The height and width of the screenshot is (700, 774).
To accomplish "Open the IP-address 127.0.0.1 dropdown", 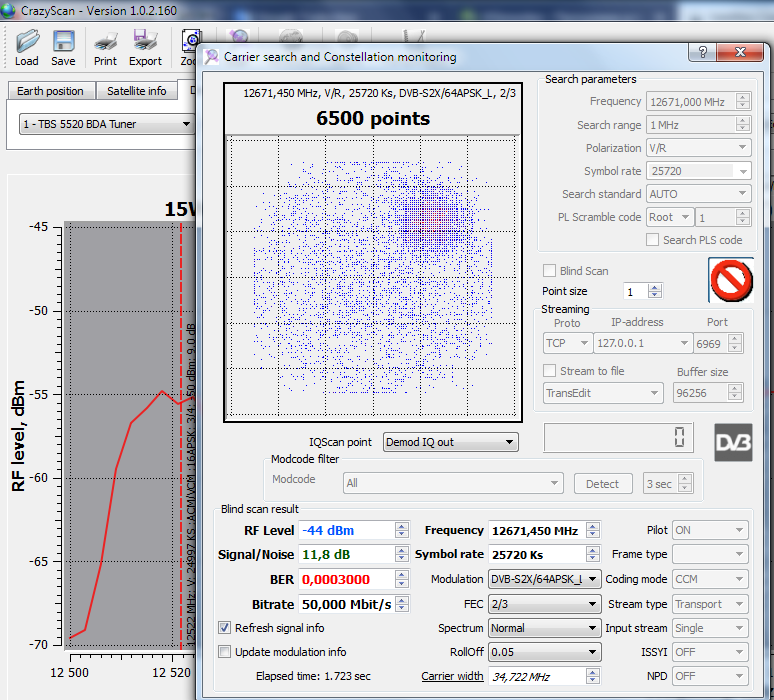I will [642, 343].
